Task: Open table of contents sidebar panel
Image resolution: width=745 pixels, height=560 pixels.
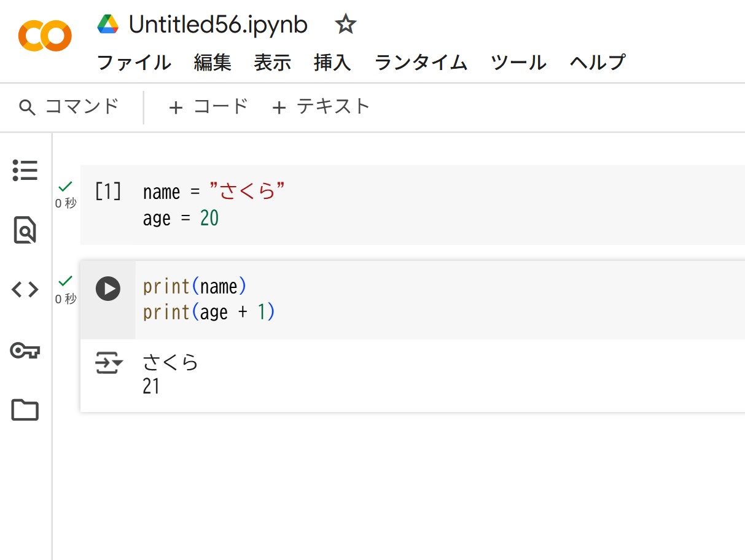Action: (25, 170)
